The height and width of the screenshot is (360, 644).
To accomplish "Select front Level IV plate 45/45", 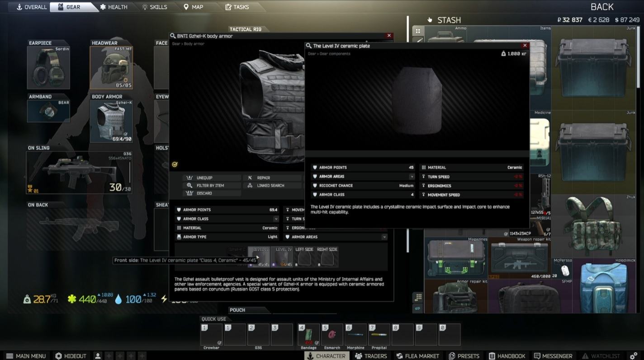I will click(x=259, y=257).
